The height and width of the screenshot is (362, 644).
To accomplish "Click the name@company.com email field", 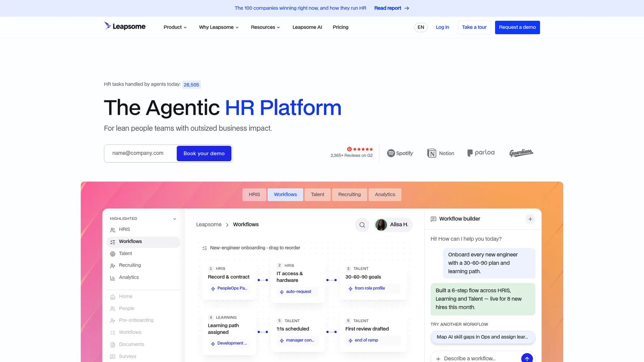I will (x=140, y=153).
